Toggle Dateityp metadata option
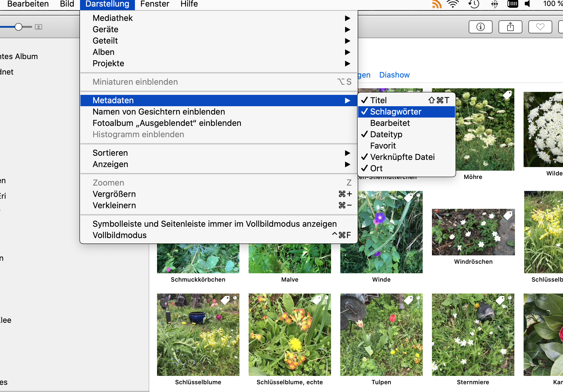 click(x=406, y=134)
